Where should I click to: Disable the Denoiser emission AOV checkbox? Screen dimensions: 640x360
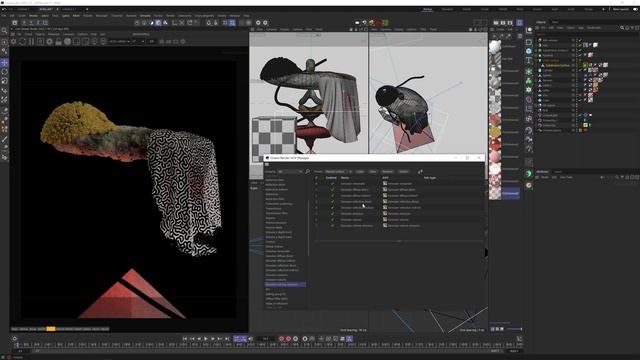332,213
